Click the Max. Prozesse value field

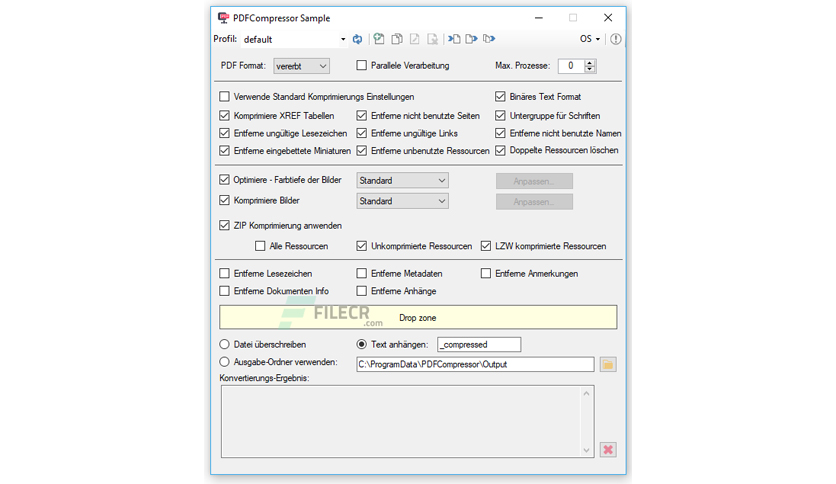[571, 66]
